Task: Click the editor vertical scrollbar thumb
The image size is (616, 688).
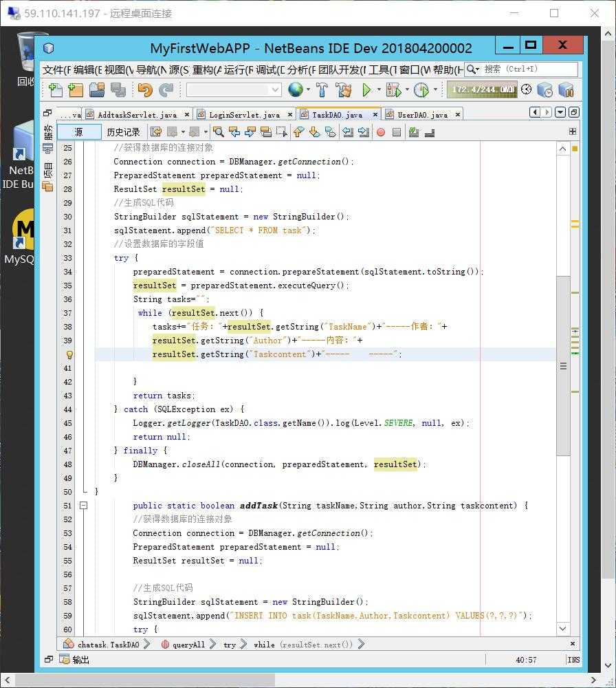Action: tap(563, 366)
